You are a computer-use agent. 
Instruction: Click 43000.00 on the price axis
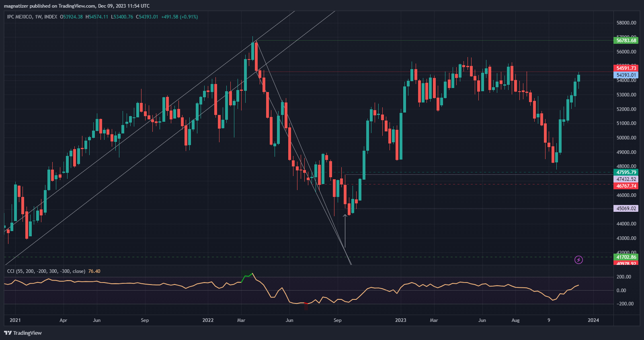(x=626, y=238)
